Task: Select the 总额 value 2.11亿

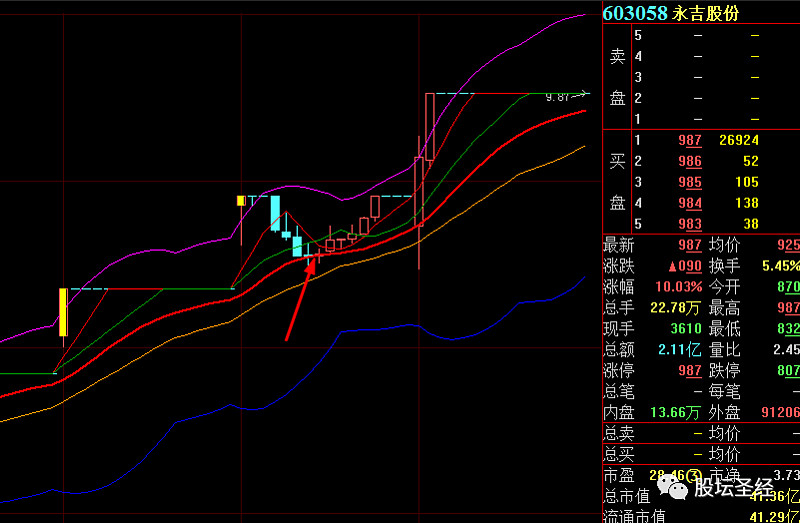Action: click(680, 350)
